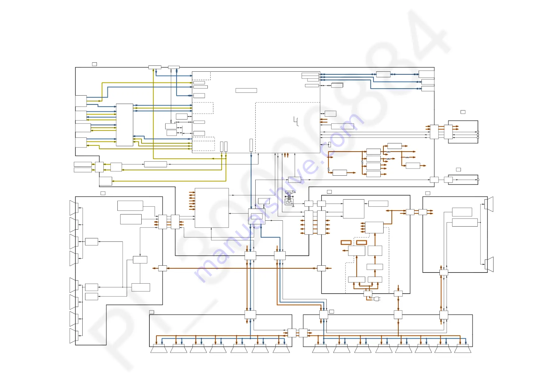Select the left orange-outlined rectangle
The width and height of the screenshot is (555, 392).
(346, 242)
